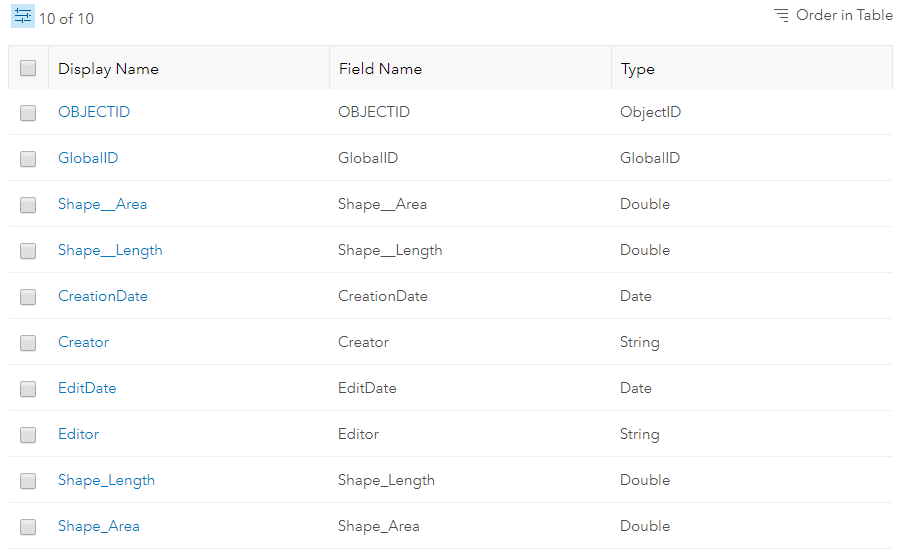Screen dimensions: 903x557
Task: Sort by the Display Name column header
Action: click(x=108, y=69)
